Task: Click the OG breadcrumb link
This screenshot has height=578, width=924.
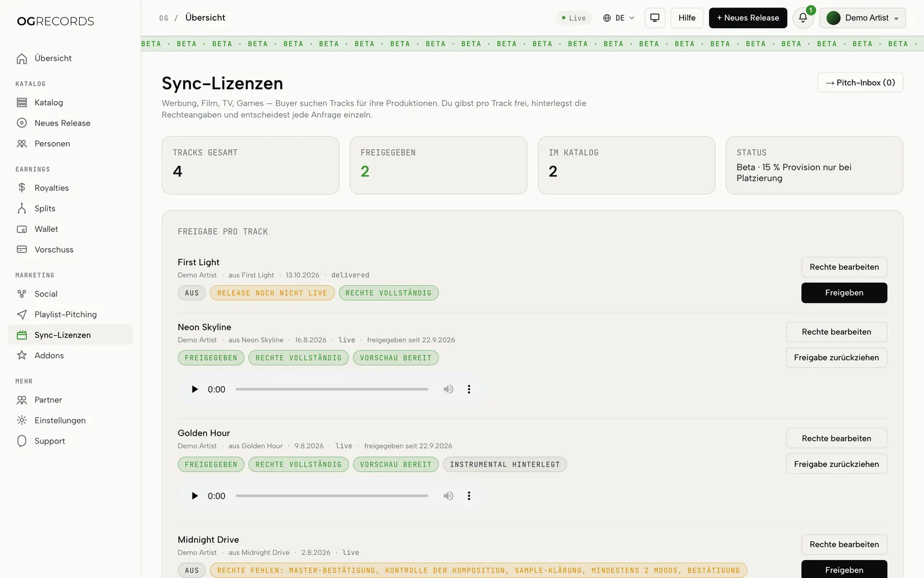Action: [x=164, y=18]
